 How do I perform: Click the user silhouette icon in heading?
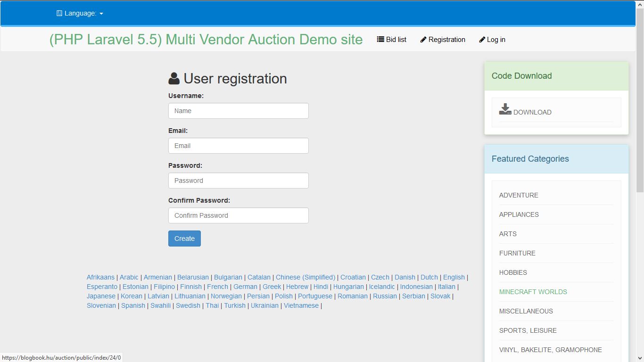click(x=174, y=78)
